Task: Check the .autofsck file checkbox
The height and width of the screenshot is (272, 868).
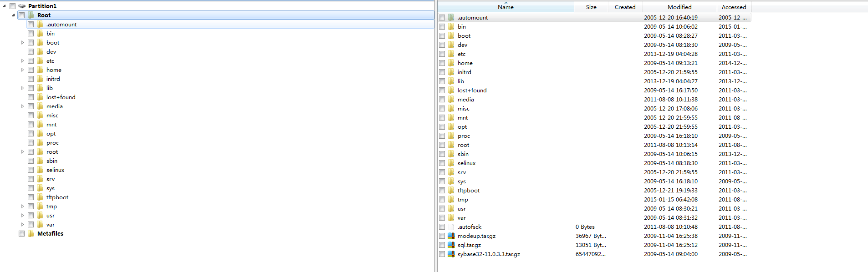Action: pyautogui.click(x=442, y=227)
